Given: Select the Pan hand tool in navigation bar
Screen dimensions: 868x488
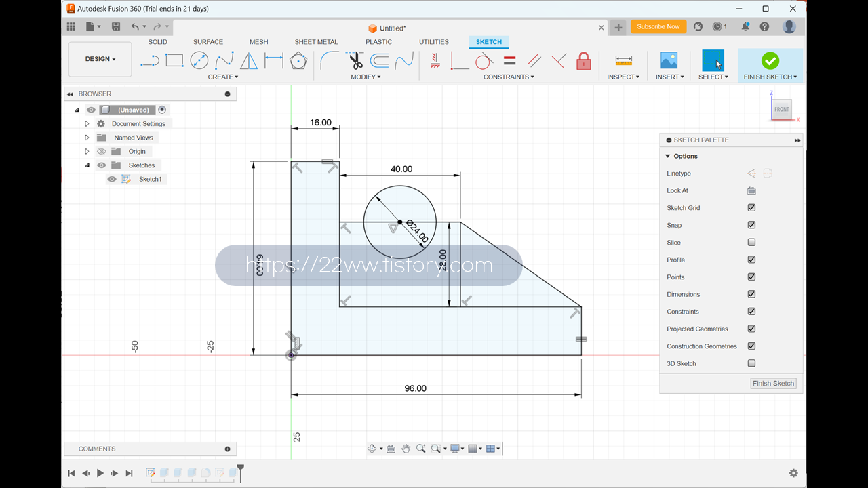Looking at the screenshot, I should click(x=406, y=449).
